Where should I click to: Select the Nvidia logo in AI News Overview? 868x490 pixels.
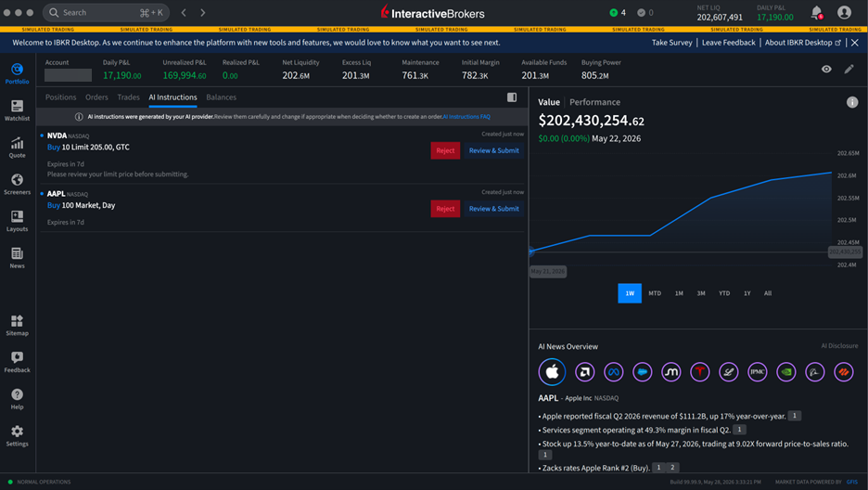click(786, 372)
